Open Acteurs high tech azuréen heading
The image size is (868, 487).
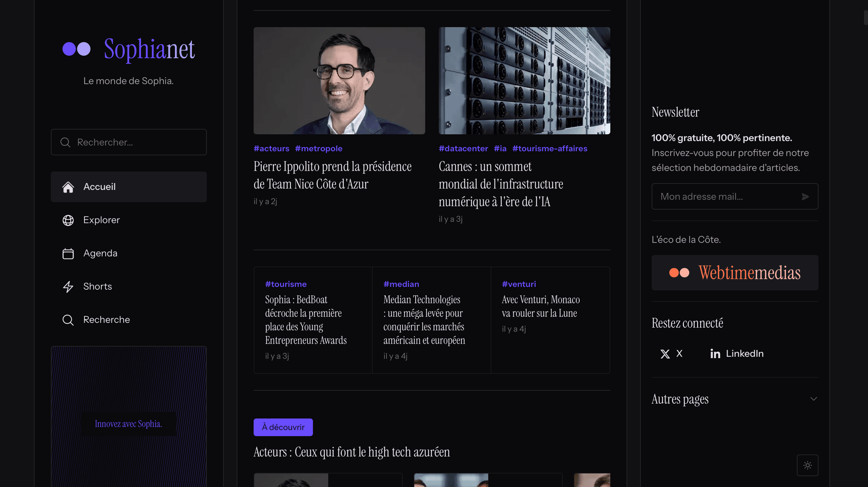[x=352, y=452]
